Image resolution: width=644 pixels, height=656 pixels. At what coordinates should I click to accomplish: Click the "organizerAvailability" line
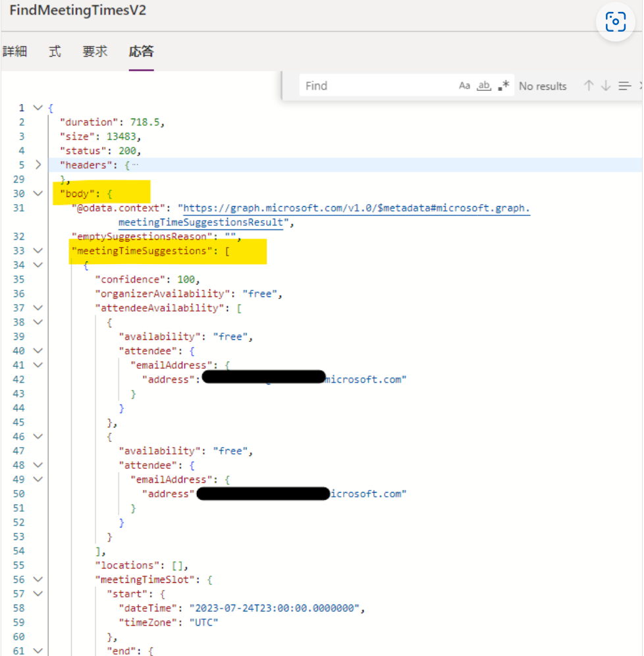pyautogui.click(x=189, y=294)
